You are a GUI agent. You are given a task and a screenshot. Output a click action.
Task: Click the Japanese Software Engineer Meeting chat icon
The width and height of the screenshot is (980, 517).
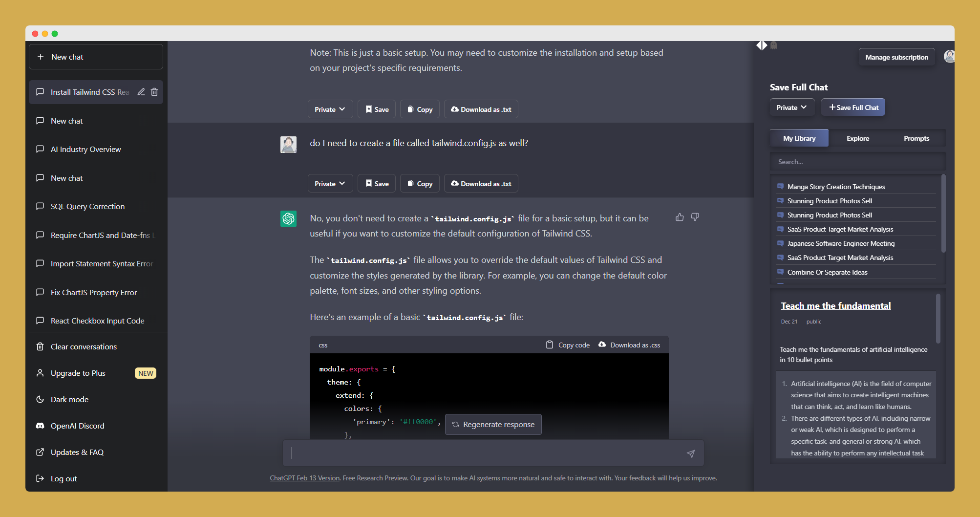click(x=780, y=243)
